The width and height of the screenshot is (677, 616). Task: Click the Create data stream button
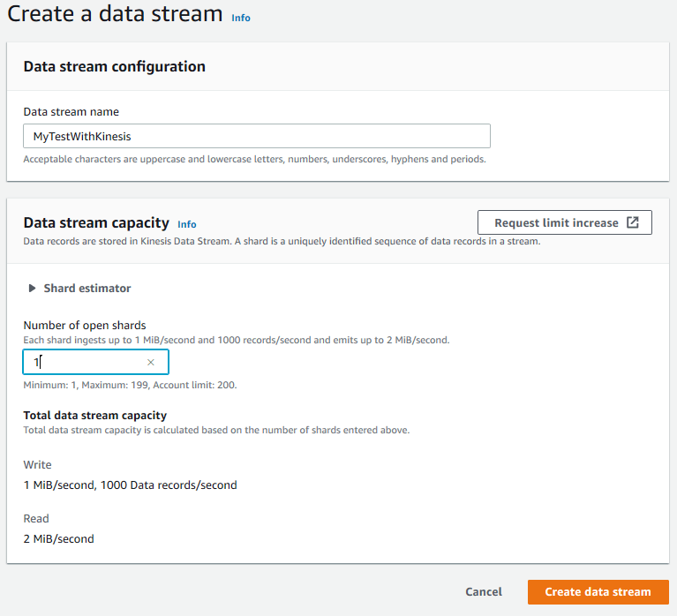click(x=598, y=591)
